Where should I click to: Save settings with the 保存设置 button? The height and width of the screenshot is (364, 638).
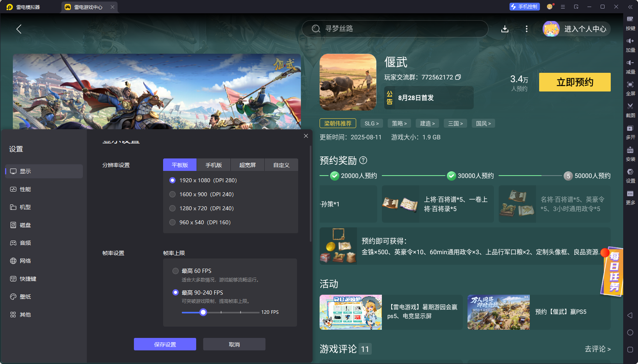click(165, 344)
